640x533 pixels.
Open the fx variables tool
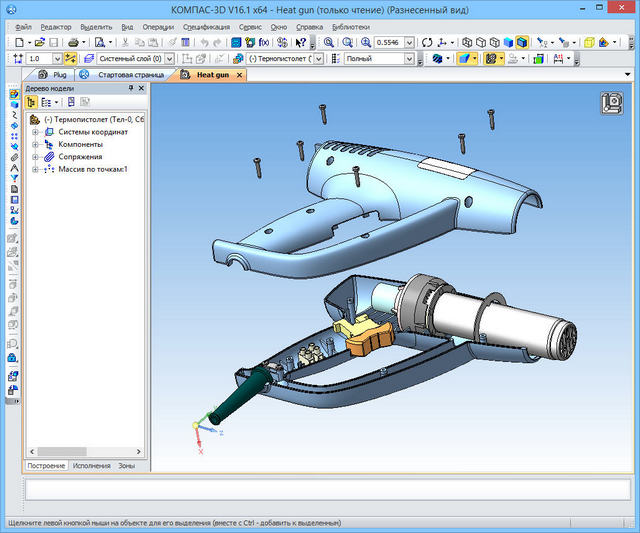264,43
